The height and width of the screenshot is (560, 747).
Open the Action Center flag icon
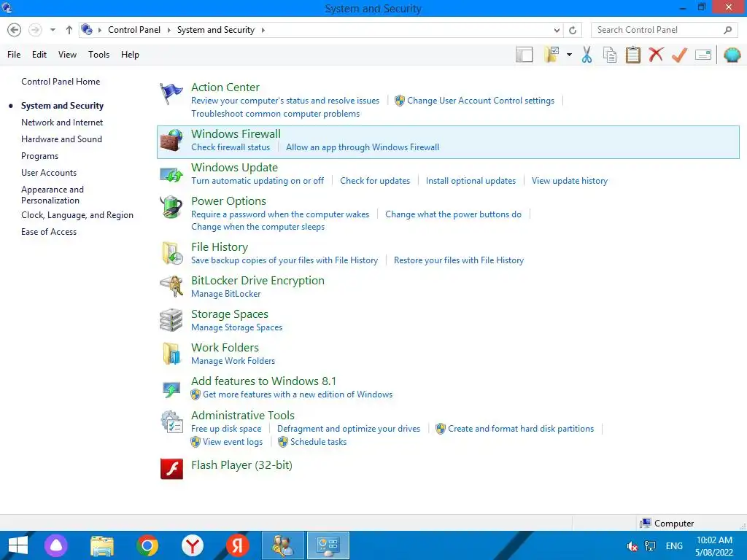pos(171,93)
